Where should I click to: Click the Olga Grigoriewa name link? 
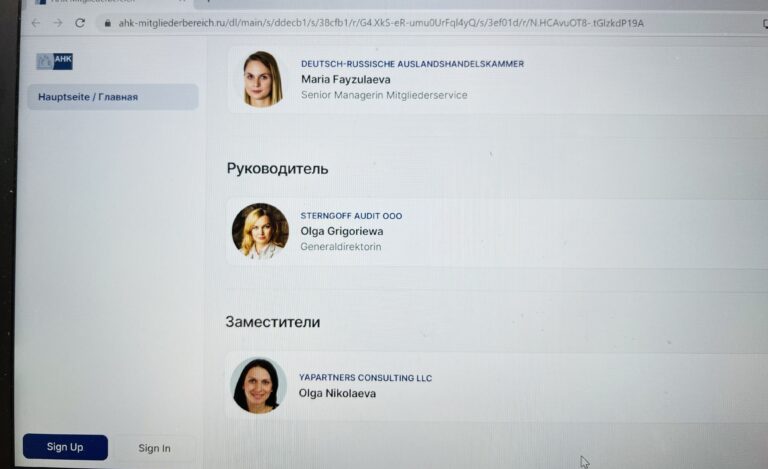(341, 231)
